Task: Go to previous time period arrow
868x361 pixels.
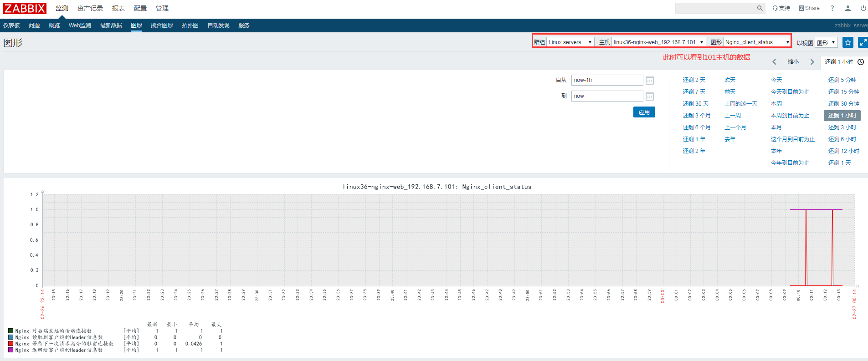Action: (774, 62)
